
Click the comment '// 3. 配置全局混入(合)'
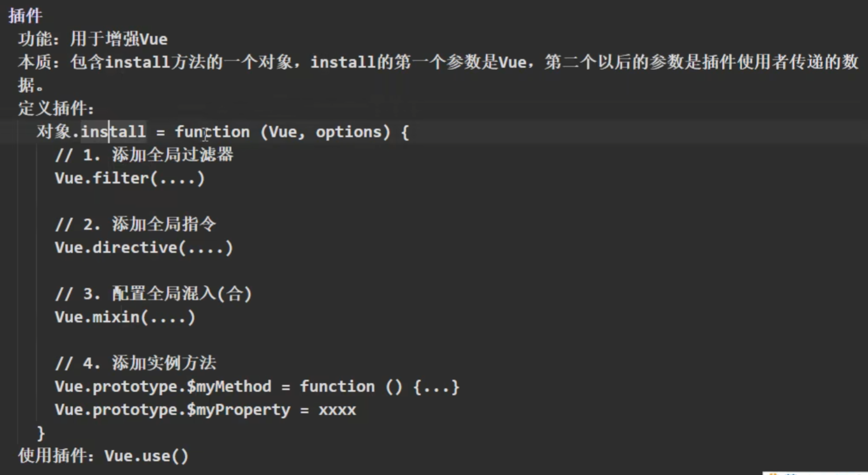pyautogui.click(x=153, y=294)
